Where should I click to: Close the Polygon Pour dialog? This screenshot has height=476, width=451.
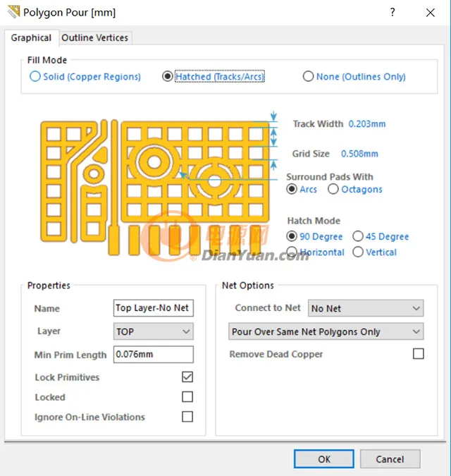coord(430,12)
